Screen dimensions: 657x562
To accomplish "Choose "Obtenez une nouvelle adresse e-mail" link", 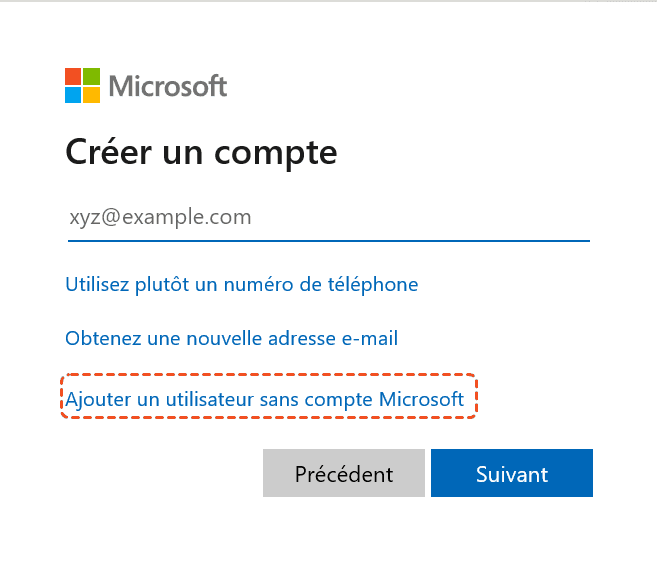I will click(231, 338).
